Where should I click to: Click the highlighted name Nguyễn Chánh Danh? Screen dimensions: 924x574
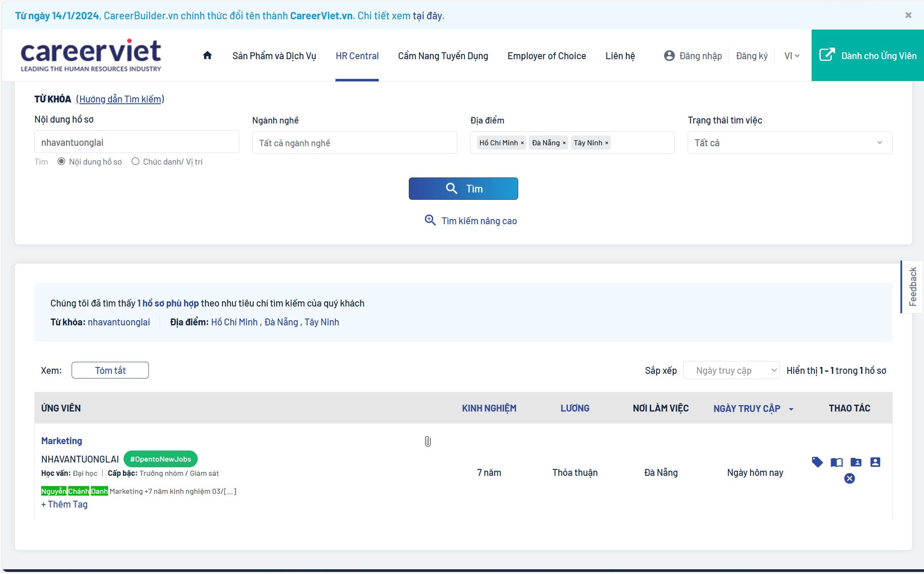click(x=75, y=491)
